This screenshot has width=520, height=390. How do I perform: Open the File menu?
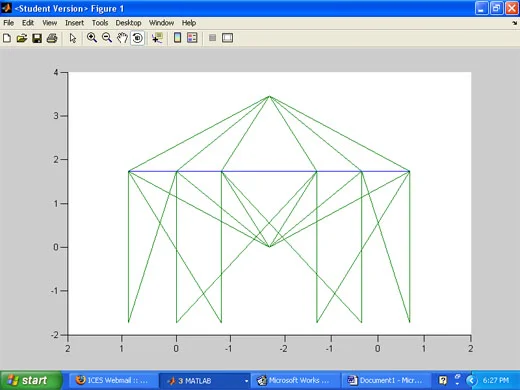8,23
